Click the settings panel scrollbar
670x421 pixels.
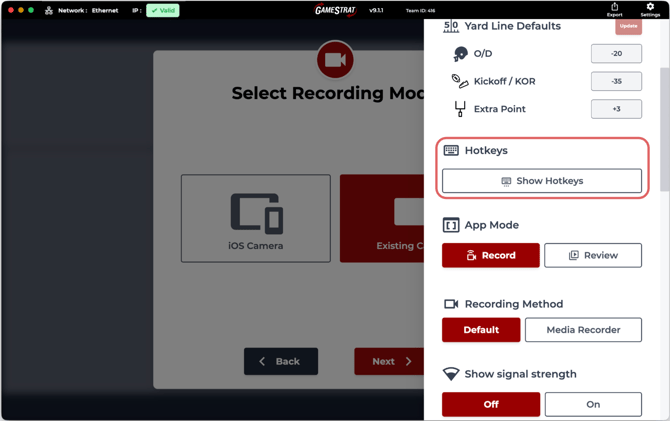click(664, 129)
